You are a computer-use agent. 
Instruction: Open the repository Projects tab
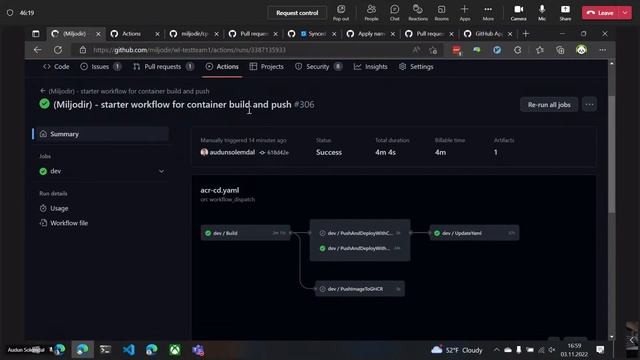[x=267, y=67]
